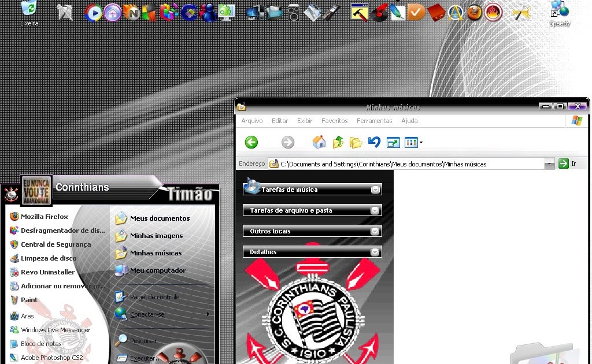592x364 pixels.
Task: Open Desfragmentador de disco from Start menu
Action: [57, 230]
